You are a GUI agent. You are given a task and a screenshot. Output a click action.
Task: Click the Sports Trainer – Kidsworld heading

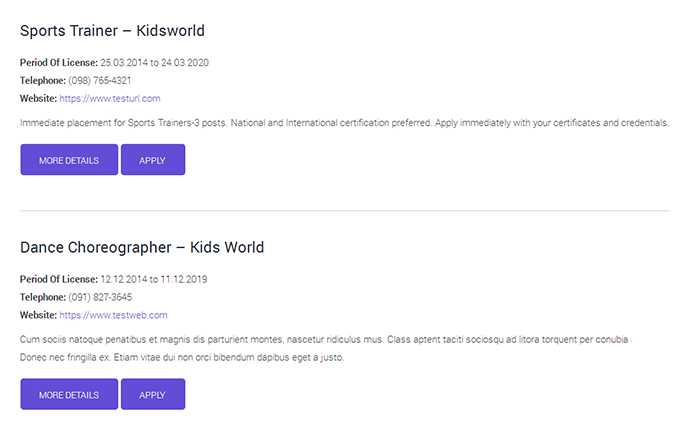[113, 31]
